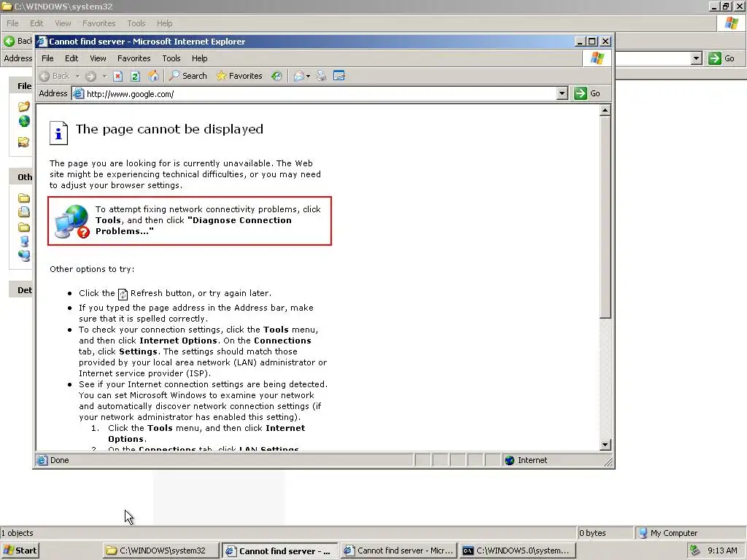
Task: Switch to C:\WINDOWS\system32 taskbar button
Action: [160, 551]
